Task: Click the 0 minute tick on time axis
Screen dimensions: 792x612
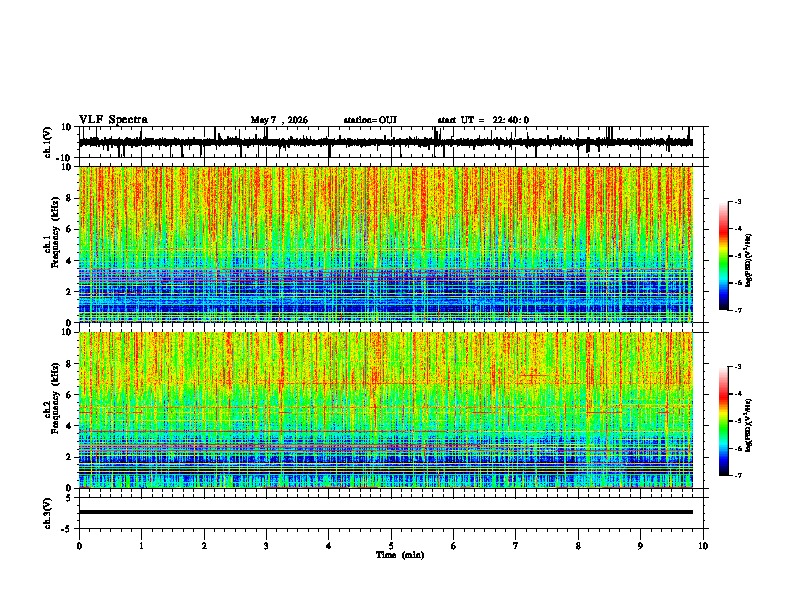Action: pyautogui.click(x=79, y=546)
